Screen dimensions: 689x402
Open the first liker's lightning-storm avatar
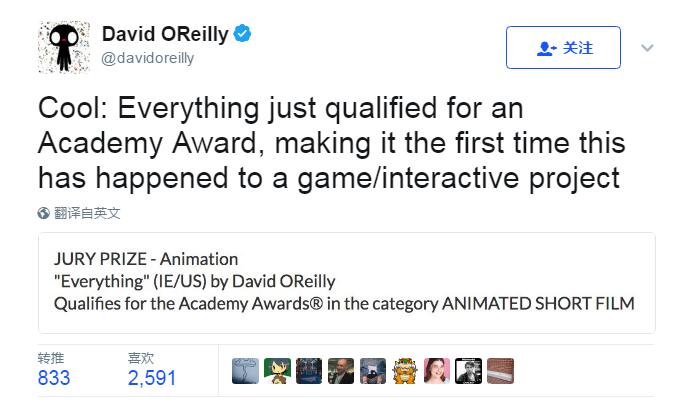[x=245, y=371]
